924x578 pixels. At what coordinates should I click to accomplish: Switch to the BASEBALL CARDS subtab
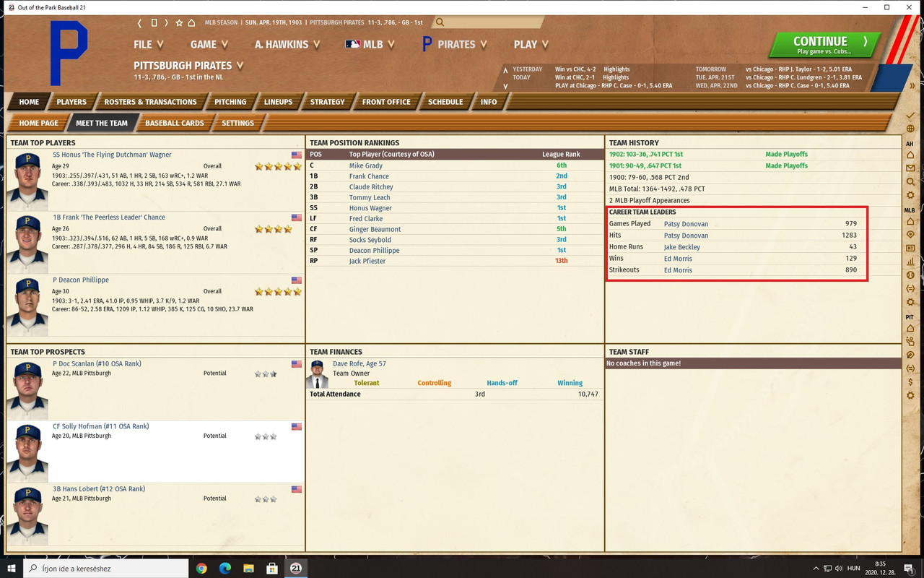pos(175,123)
